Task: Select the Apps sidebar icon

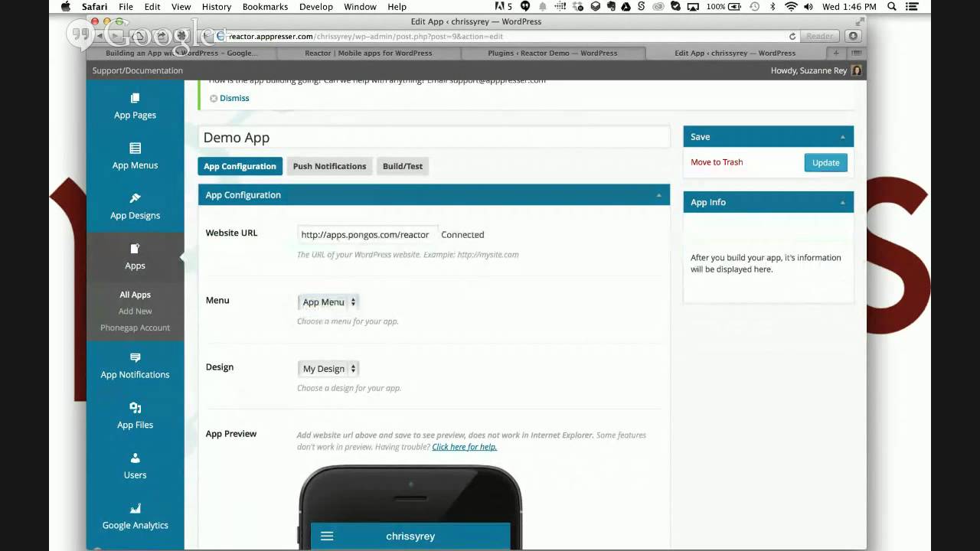Action: 135,249
